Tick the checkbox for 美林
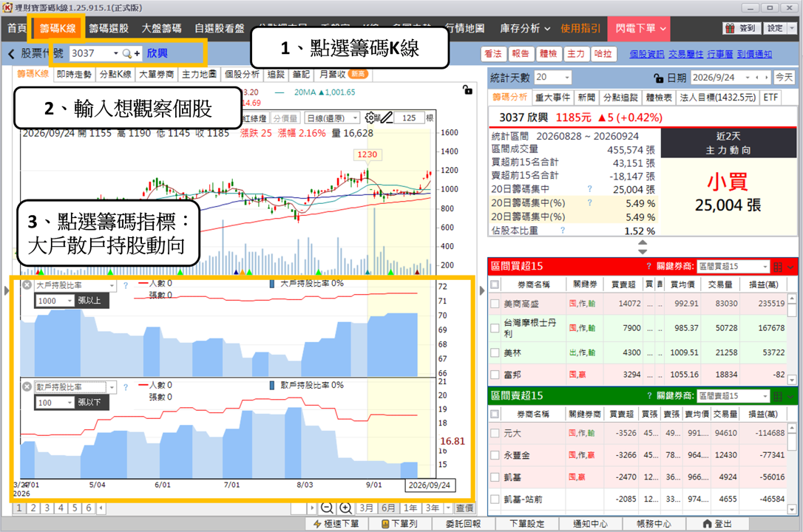 (x=495, y=352)
